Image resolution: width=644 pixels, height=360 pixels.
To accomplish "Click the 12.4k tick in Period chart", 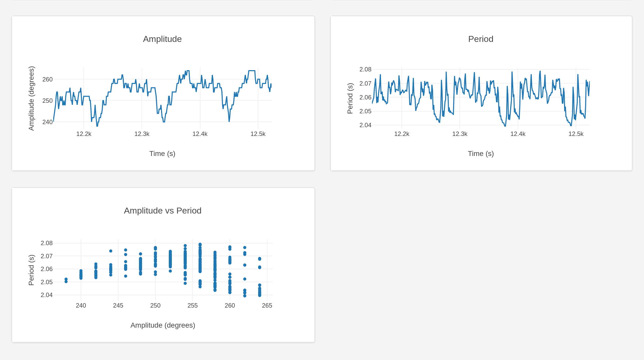I will click(518, 134).
